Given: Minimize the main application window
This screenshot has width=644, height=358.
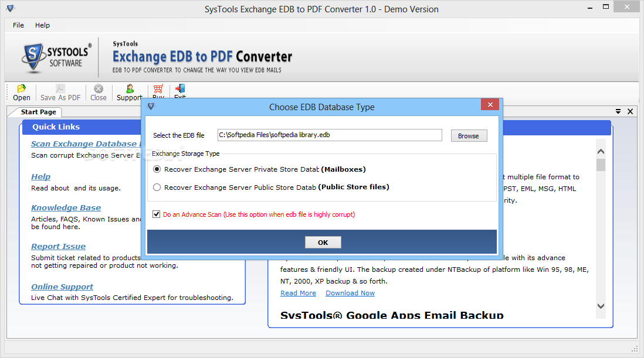Looking at the screenshot, I should [x=590, y=7].
